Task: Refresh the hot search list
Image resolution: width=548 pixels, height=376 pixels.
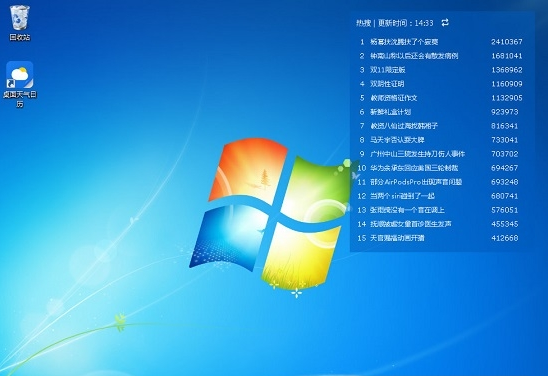Action: point(445,23)
